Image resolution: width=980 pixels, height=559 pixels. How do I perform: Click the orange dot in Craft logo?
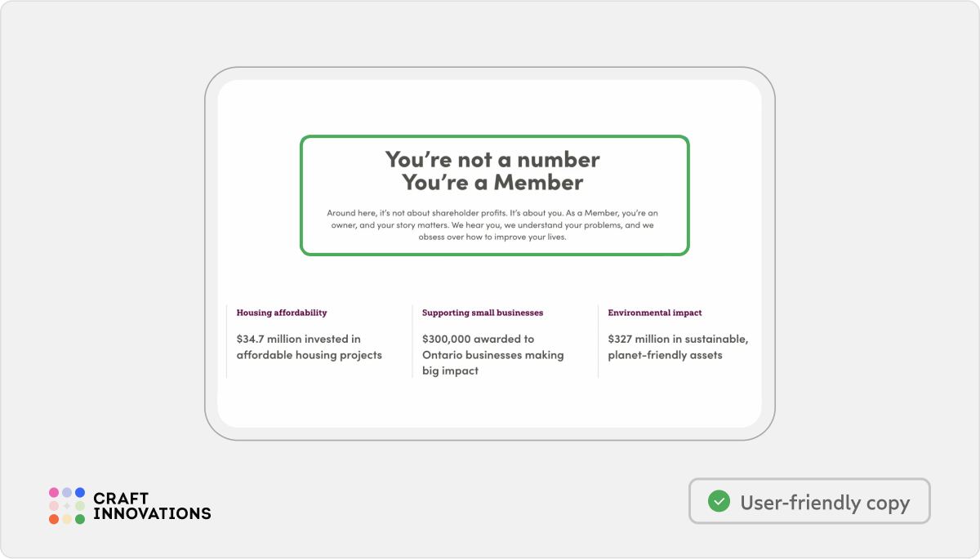pyautogui.click(x=54, y=519)
